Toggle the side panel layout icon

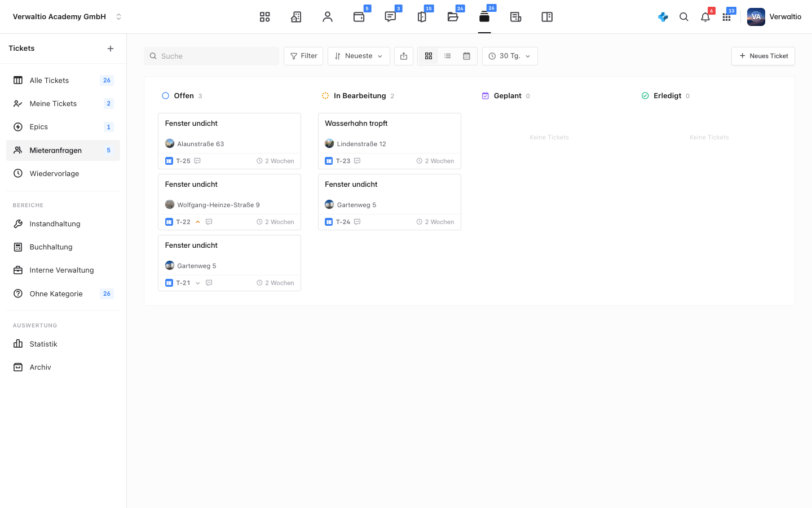pos(547,17)
